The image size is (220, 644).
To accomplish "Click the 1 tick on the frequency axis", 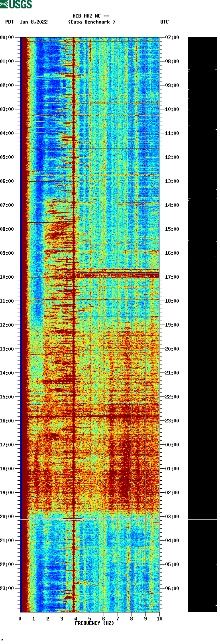I will (34, 618).
